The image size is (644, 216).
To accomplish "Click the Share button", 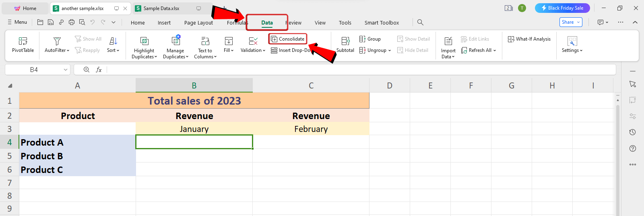I will [x=570, y=22].
